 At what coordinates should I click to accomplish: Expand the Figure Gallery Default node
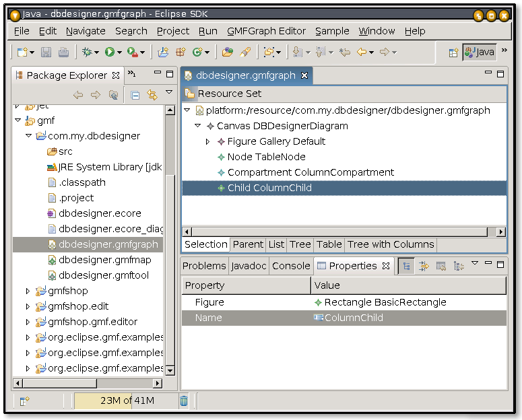[208, 141]
